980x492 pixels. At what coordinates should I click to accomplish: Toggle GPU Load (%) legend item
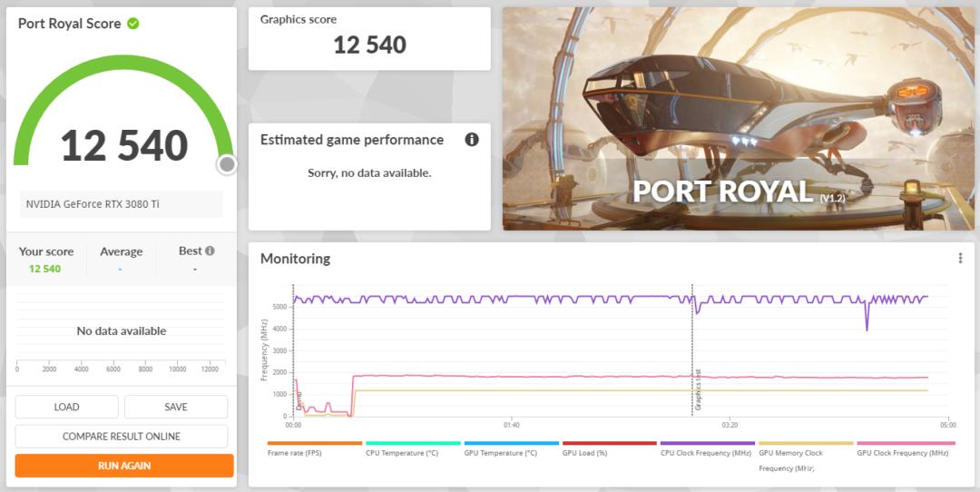(610, 448)
